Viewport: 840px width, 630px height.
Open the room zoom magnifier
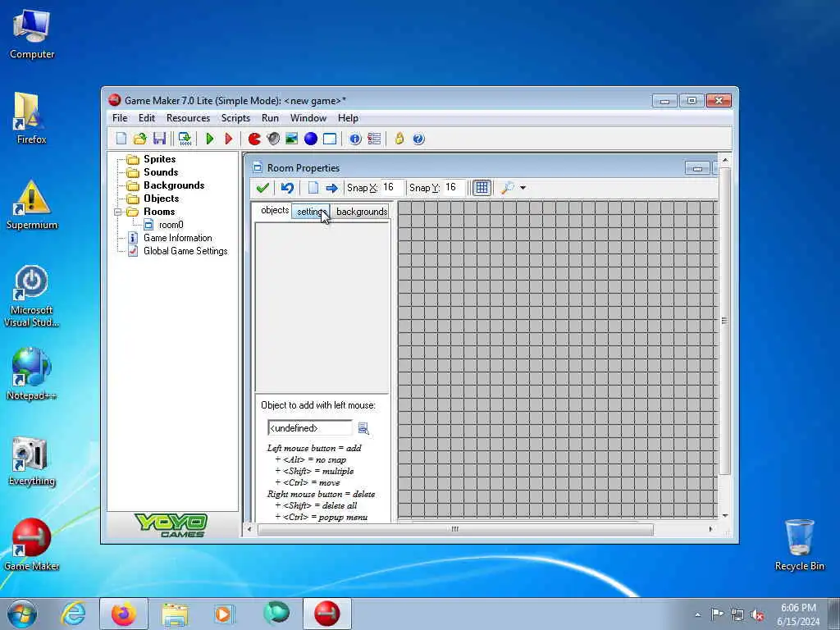[507, 188]
